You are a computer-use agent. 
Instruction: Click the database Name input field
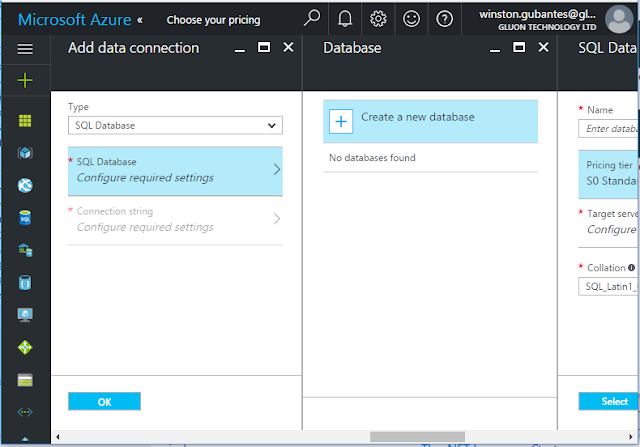coord(609,129)
